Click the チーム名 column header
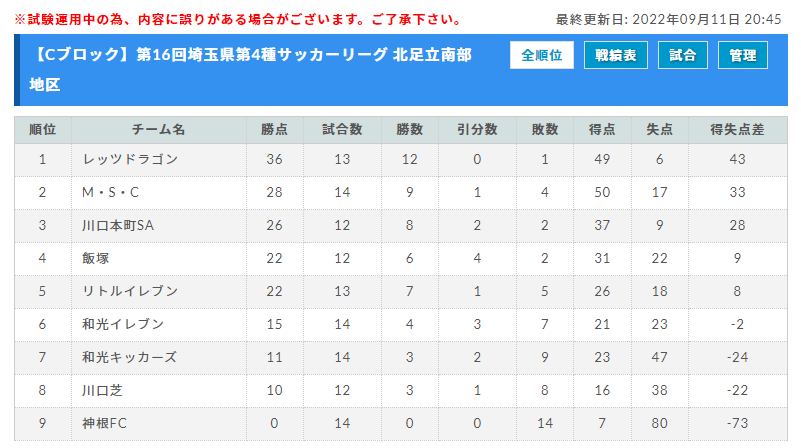Viewport: 801px width, 448px height. (158, 130)
